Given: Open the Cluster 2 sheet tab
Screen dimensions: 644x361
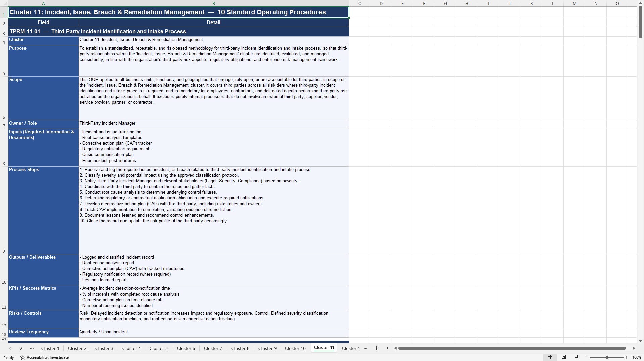Looking at the screenshot, I should click(77, 348).
